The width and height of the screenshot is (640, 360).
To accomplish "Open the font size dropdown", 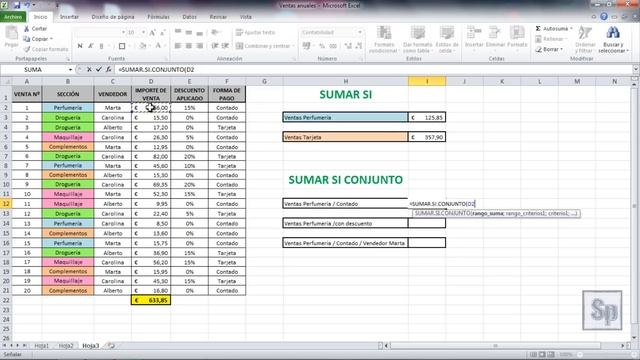I will point(143,32).
